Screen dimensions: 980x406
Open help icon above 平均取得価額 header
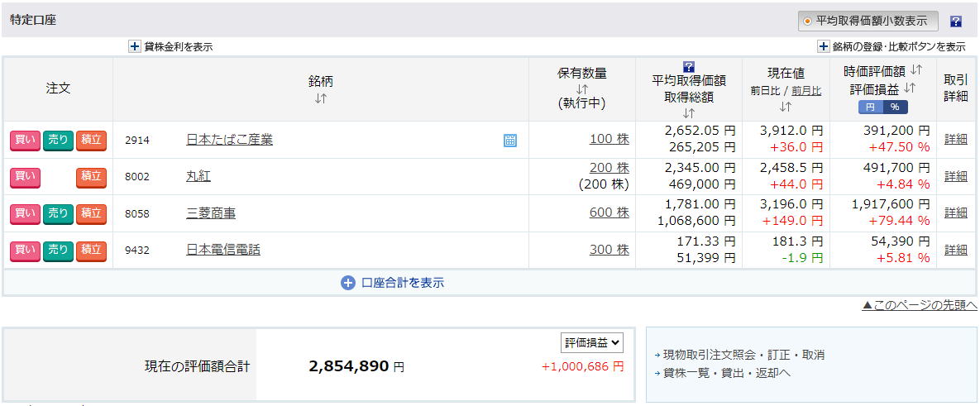[x=689, y=67]
